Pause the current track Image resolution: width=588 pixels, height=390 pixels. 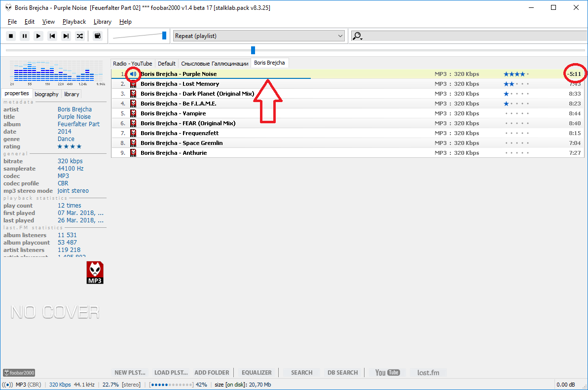pos(25,36)
